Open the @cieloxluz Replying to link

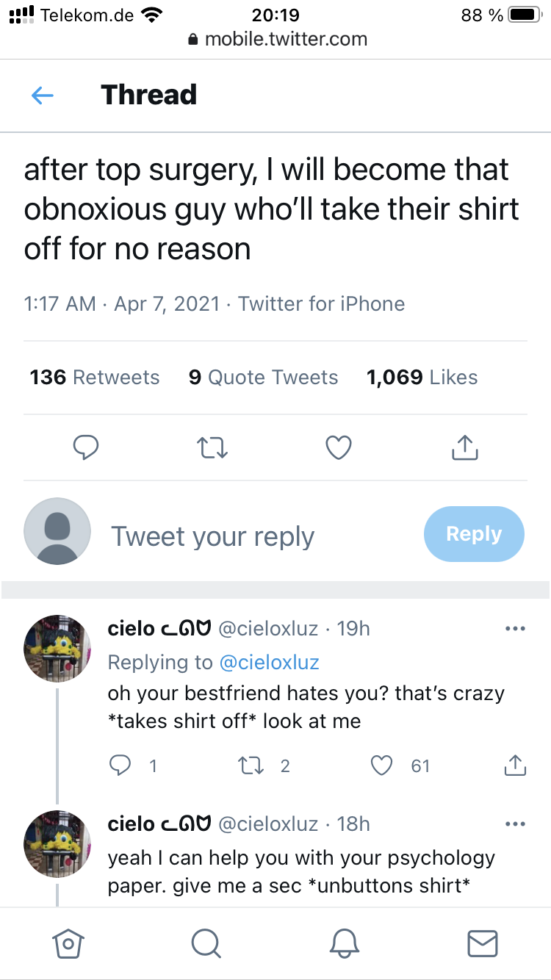click(269, 662)
